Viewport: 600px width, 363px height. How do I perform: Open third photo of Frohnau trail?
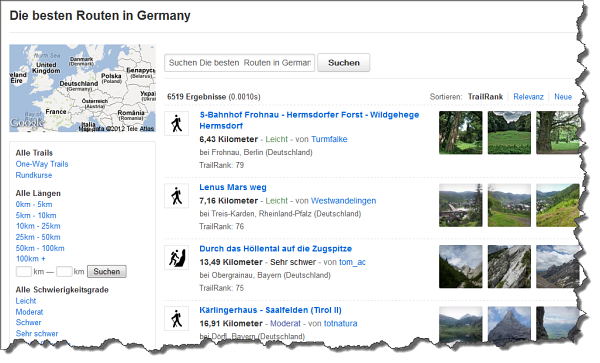(558, 133)
